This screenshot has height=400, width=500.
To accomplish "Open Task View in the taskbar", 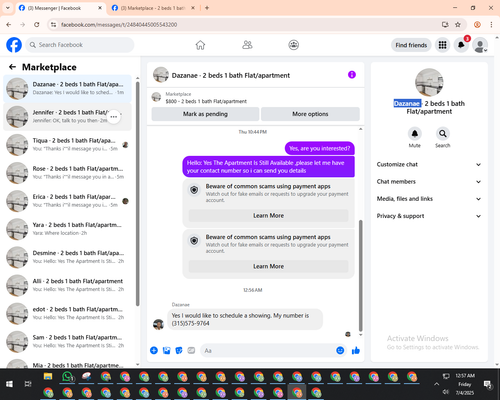I will [x=28, y=384].
